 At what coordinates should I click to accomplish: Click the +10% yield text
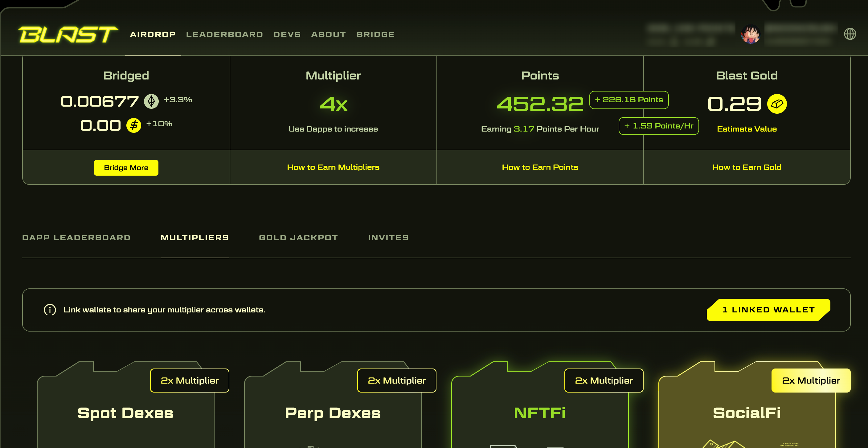(159, 124)
